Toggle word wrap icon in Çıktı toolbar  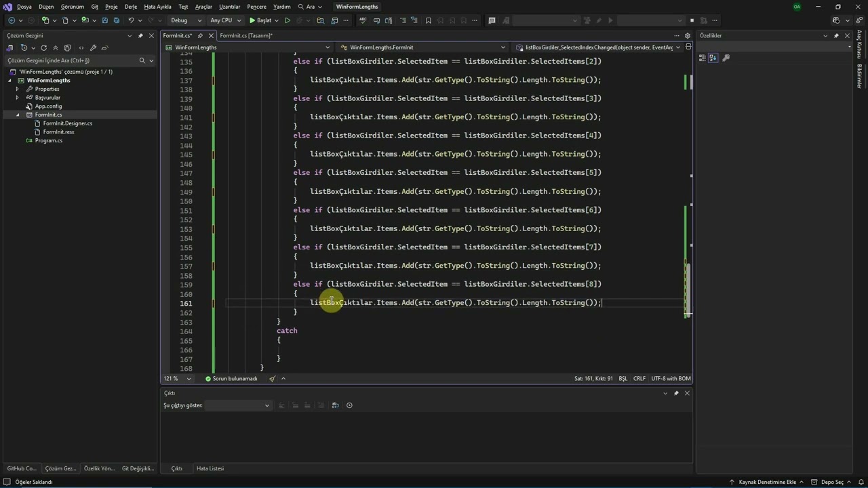tap(335, 405)
